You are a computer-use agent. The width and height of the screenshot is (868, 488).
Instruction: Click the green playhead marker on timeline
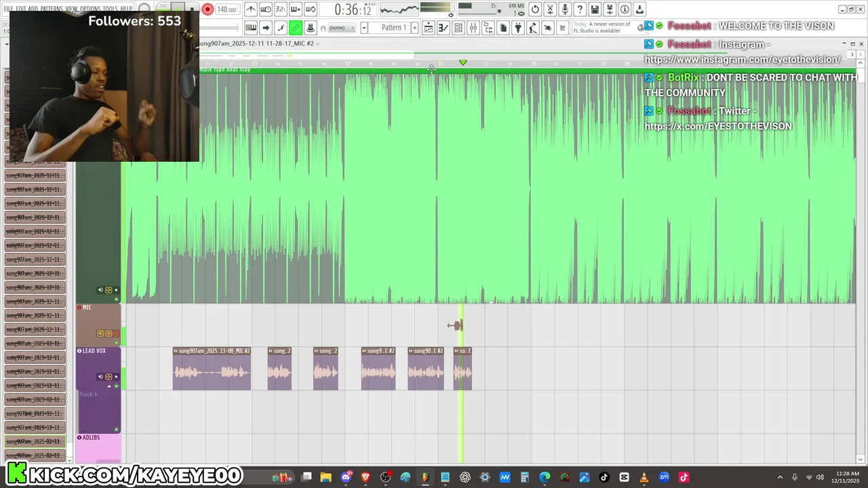click(463, 62)
